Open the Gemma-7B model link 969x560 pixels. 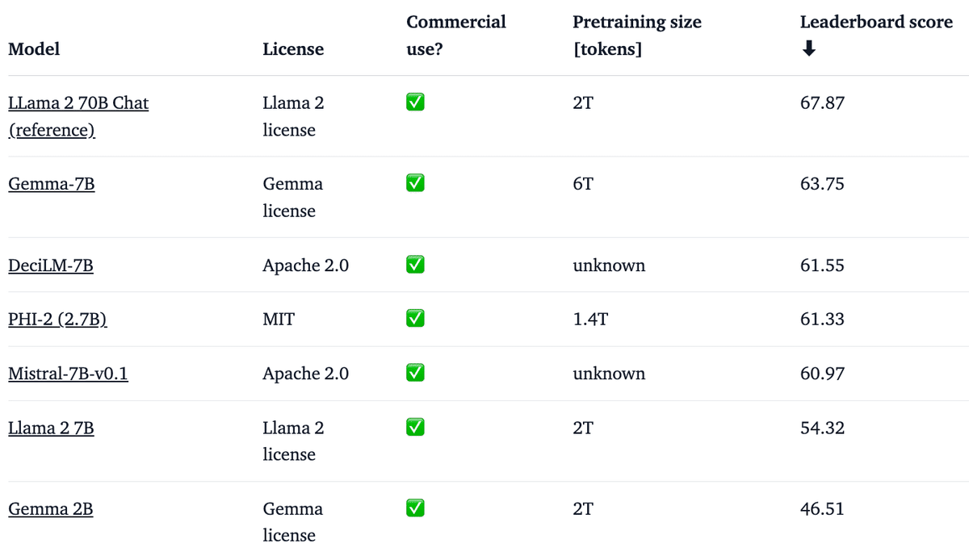click(52, 184)
